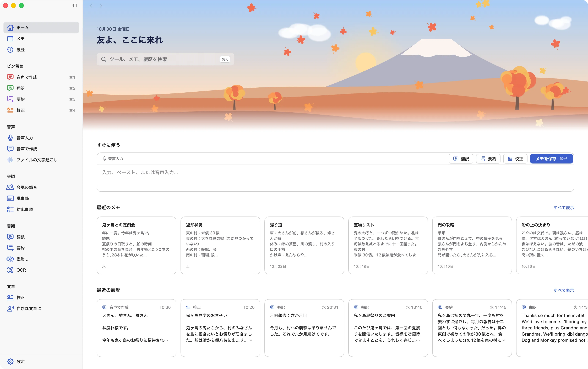Click the 要約 button in quick-use box
Viewport: 588px width, 369px height.
point(488,159)
